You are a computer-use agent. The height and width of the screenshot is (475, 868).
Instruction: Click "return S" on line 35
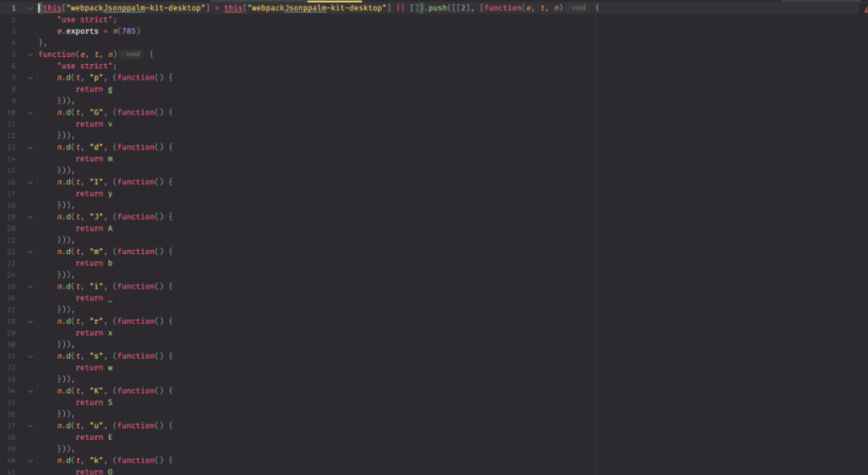[x=94, y=403]
